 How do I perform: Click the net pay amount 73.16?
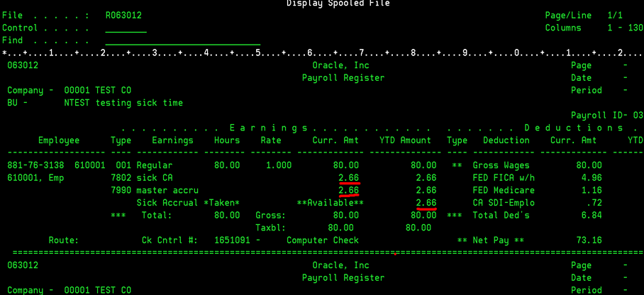[x=589, y=240]
